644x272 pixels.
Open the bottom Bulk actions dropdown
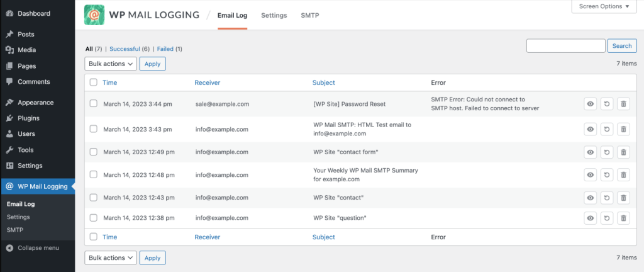click(x=111, y=258)
